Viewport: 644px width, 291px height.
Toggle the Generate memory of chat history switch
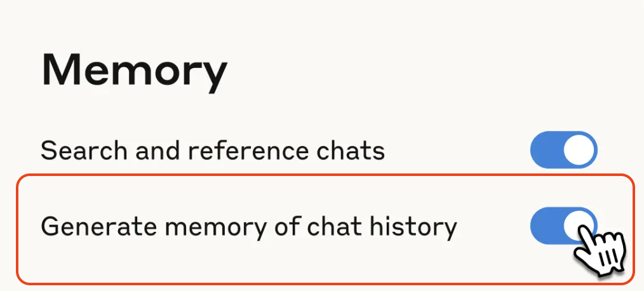click(x=563, y=226)
